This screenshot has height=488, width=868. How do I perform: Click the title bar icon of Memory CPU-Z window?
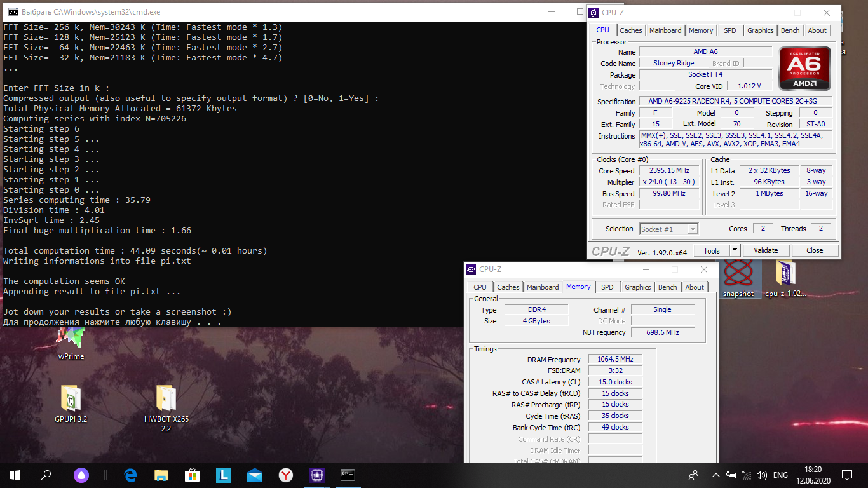click(471, 269)
